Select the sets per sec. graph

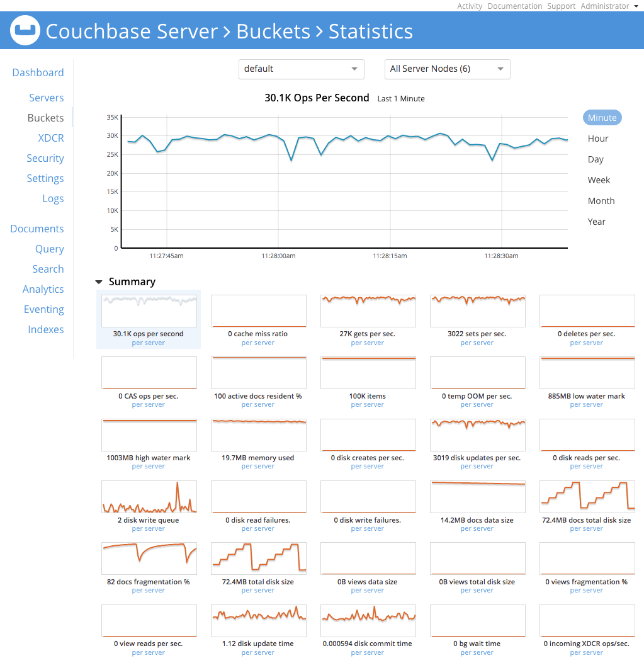coord(477,311)
